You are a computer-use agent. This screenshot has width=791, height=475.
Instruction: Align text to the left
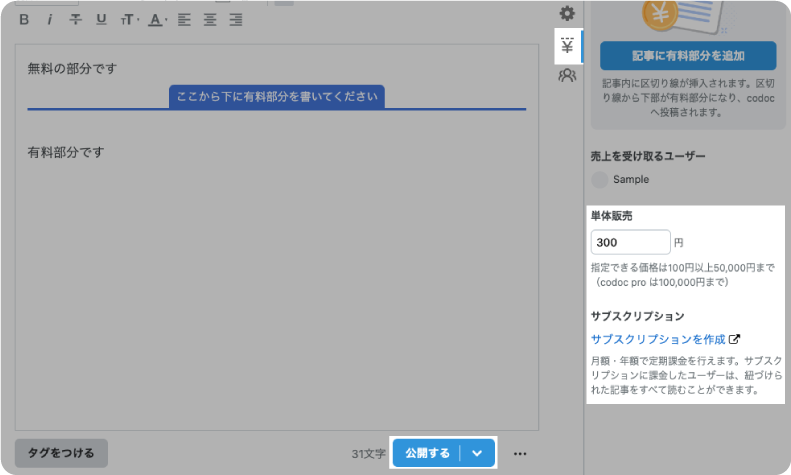click(x=184, y=19)
